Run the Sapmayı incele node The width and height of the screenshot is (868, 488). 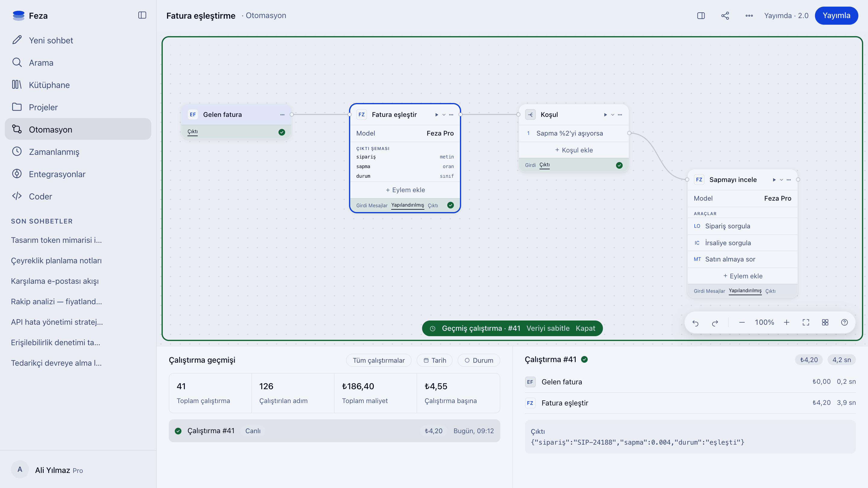tap(774, 180)
